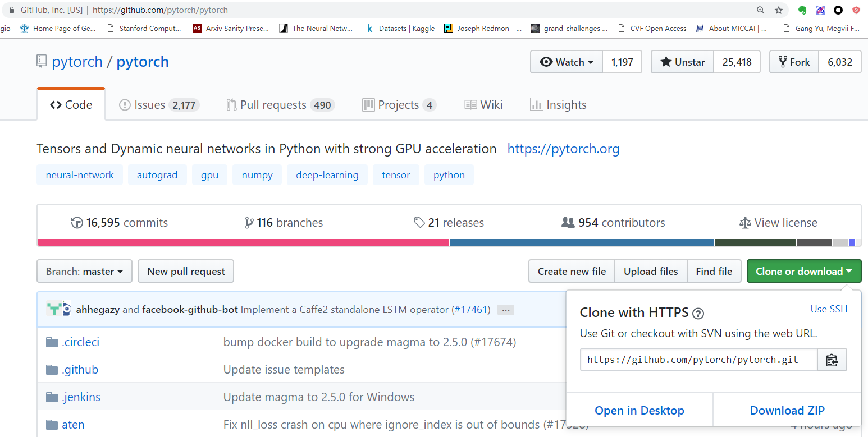Open the Projects tab

[399, 105]
